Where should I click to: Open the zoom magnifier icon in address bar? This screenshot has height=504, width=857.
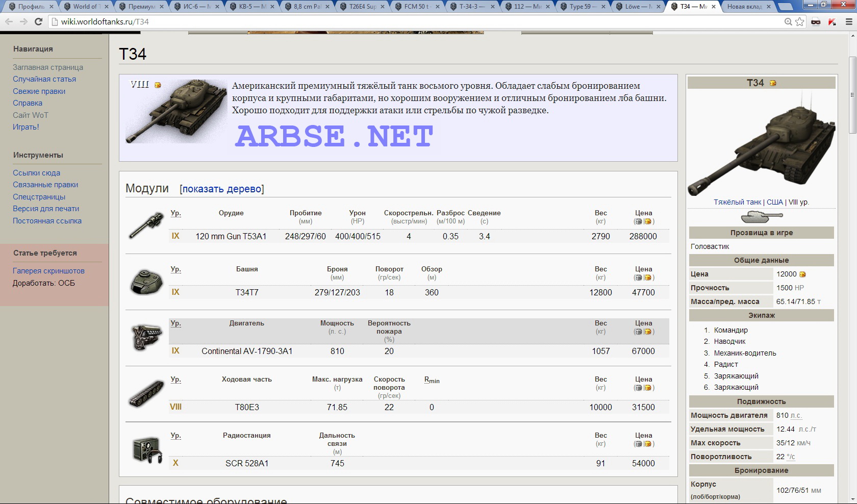tap(788, 21)
